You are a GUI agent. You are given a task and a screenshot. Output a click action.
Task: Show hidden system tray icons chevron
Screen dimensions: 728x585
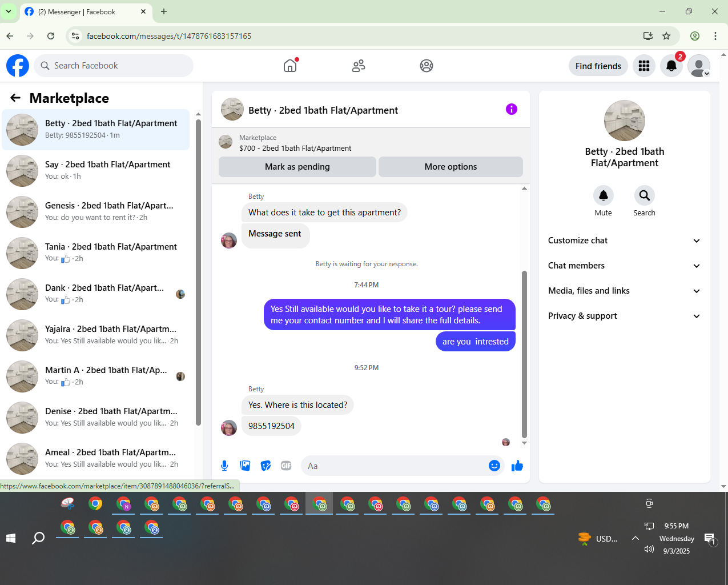point(635,538)
